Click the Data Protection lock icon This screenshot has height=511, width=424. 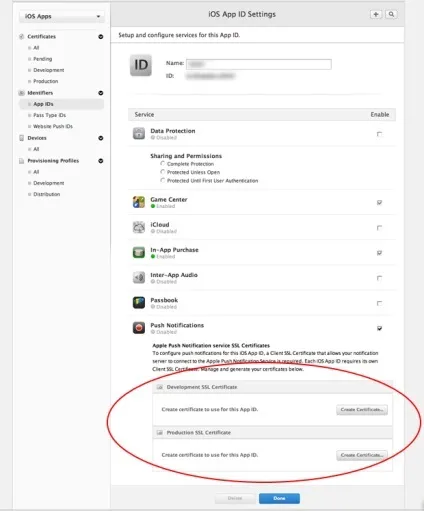point(139,133)
